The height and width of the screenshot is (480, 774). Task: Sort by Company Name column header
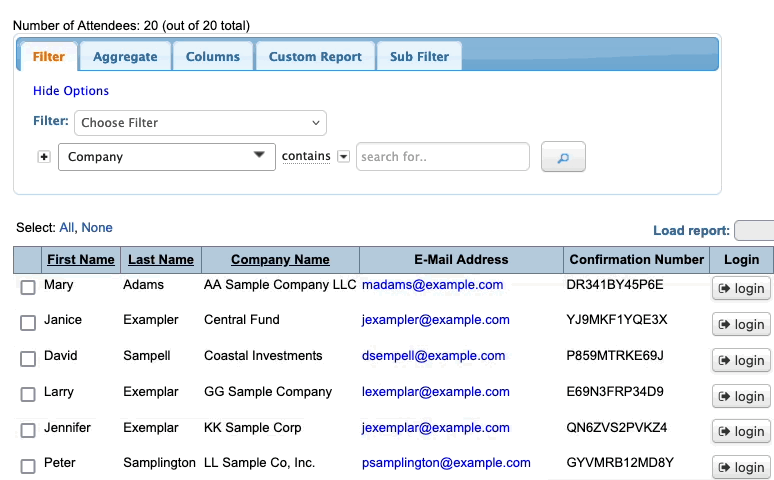pyautogui.click(x=280, y=260)
